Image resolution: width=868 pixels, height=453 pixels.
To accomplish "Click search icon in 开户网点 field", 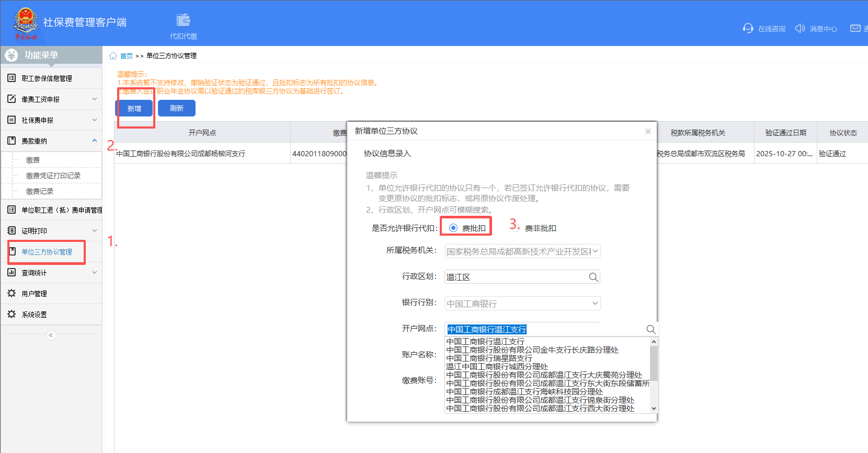I will pos(650,329).
